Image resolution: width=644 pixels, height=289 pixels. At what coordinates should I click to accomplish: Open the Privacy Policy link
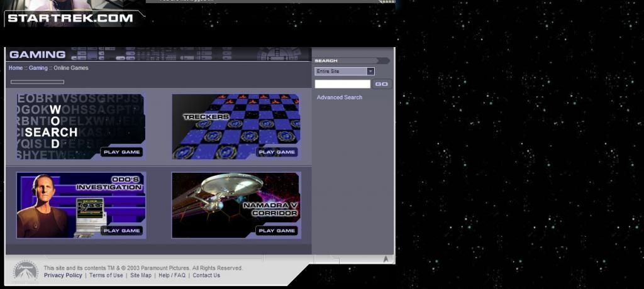click(63, 275)
